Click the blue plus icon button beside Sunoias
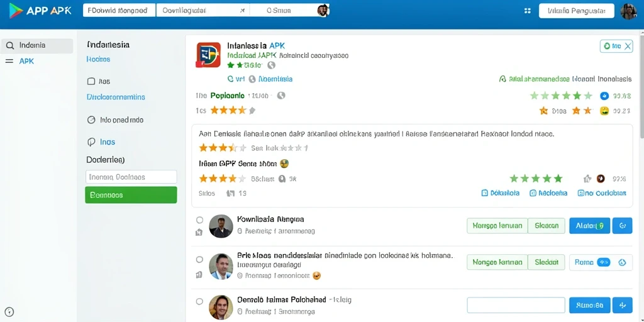Viewport: 644px width, 322px height. [x=622, y=305]
